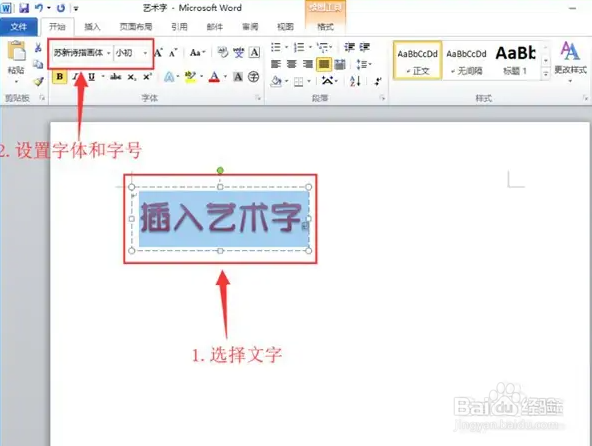Open the Paragraph dialog launcher in 段落 group

click(x=382, y=98)
